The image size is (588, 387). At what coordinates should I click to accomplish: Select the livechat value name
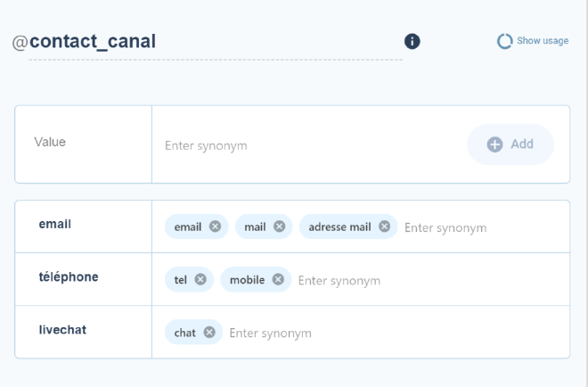pyautogui.click(x=62, y=330)
